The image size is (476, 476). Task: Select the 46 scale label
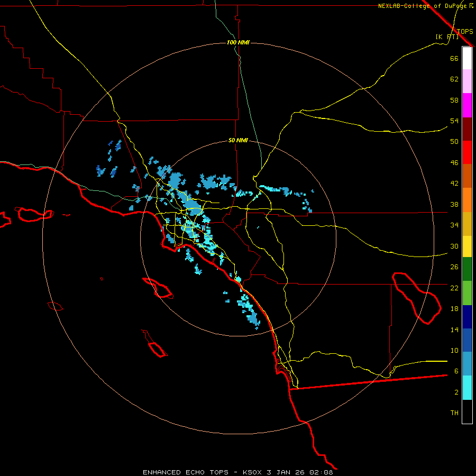tap(454, 163)
